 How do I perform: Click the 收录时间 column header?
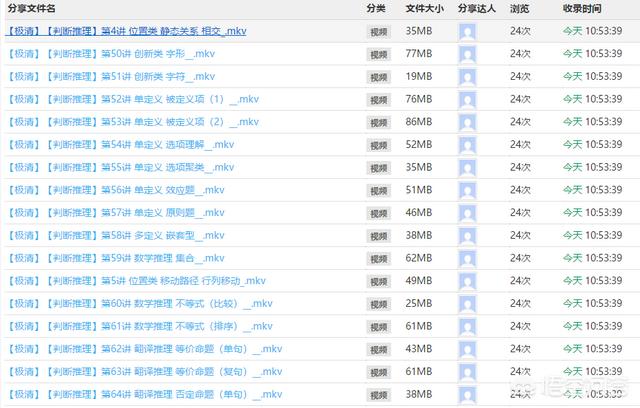[582, 9]
